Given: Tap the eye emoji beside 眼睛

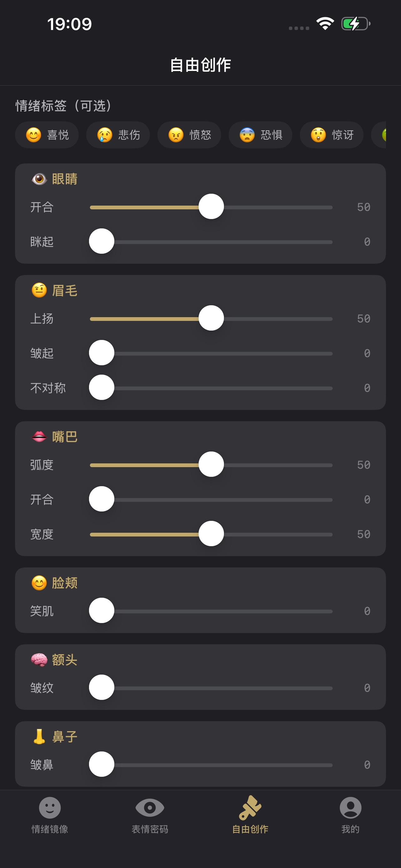Looking at the screenshot, I should (x=39, y=179).
